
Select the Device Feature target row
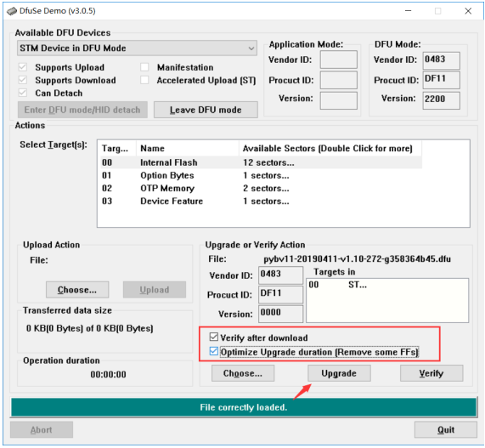click(262, 201)
